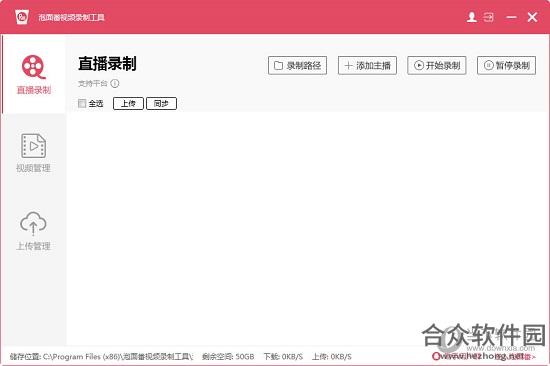Viewport: 550px width, 366px height.
Task: Click the 剩余空间: 50GB status entry
Action: pyautogui.click(x=228, y=357)
